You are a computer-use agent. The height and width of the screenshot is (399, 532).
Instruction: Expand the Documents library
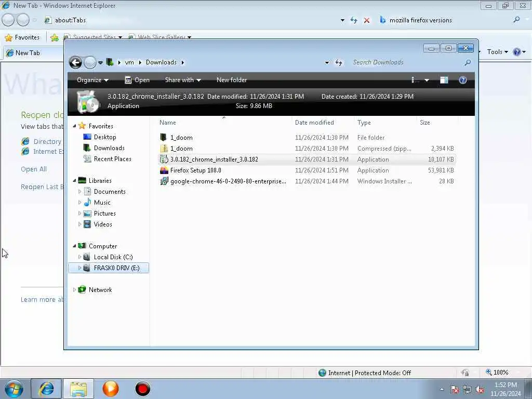point(79,192)
